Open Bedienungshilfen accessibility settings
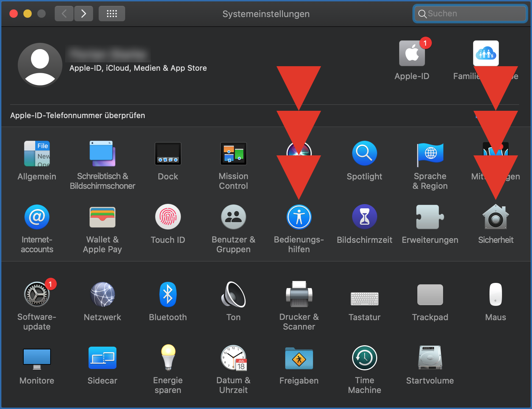Screen dimensions: 532x409 (299, 217)
